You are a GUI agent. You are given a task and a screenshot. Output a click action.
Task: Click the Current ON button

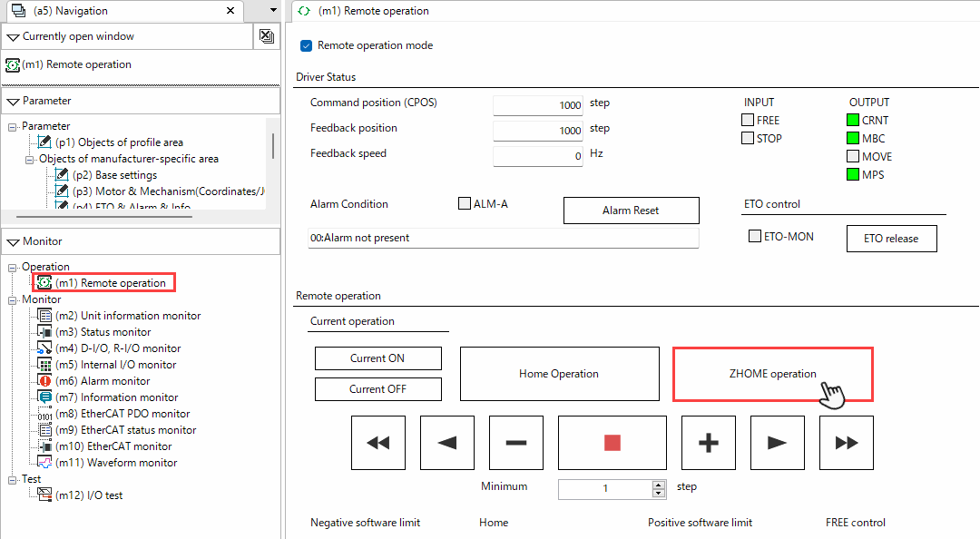click(378, 358)
